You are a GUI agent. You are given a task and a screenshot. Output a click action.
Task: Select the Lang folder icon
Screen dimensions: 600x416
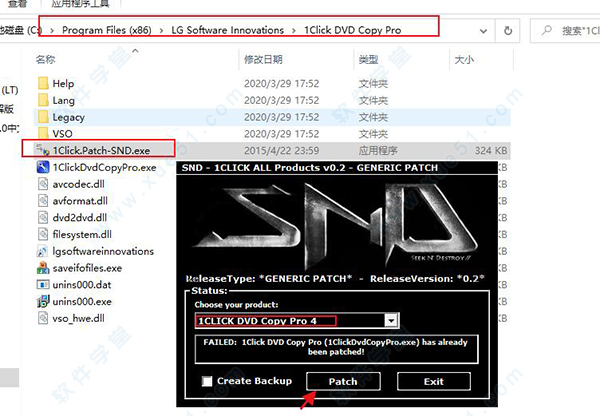pos(42,100)
